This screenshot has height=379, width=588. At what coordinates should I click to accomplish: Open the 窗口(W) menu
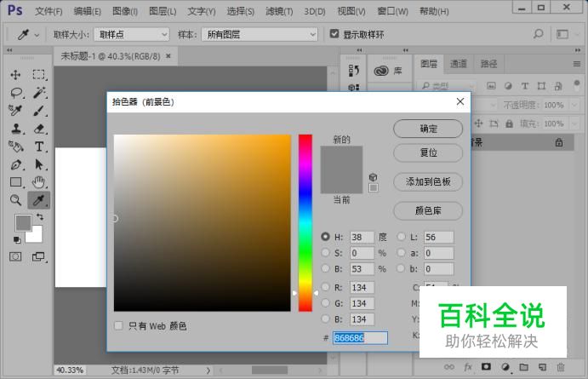[392, 11]
